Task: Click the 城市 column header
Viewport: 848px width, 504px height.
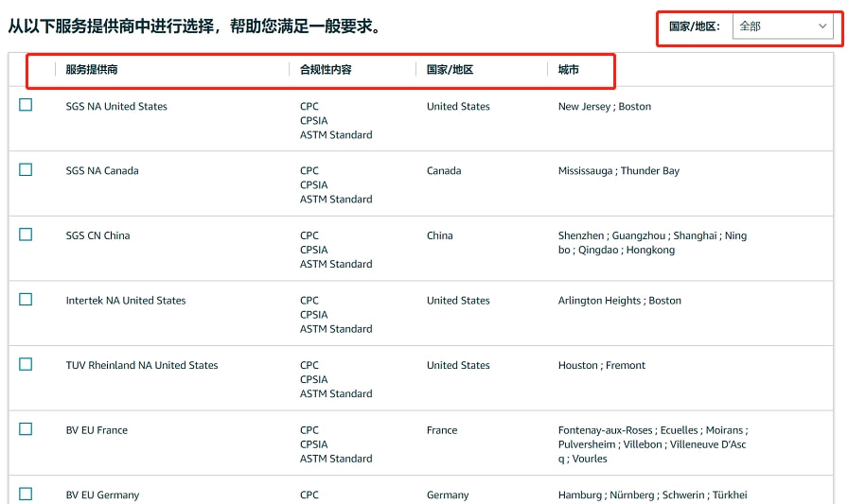Action: 569,70
